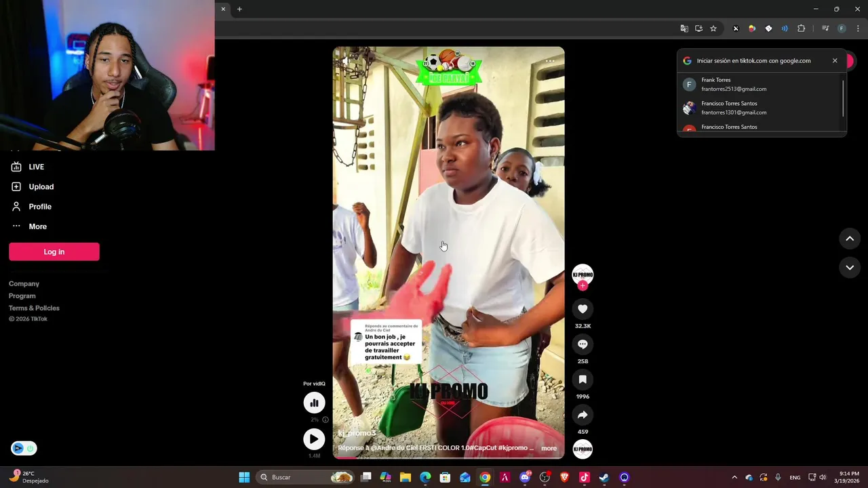Go to the next video arrow
Image resolution: width=868 pixels, height=488 pixels.
click(x=850, y=268)
